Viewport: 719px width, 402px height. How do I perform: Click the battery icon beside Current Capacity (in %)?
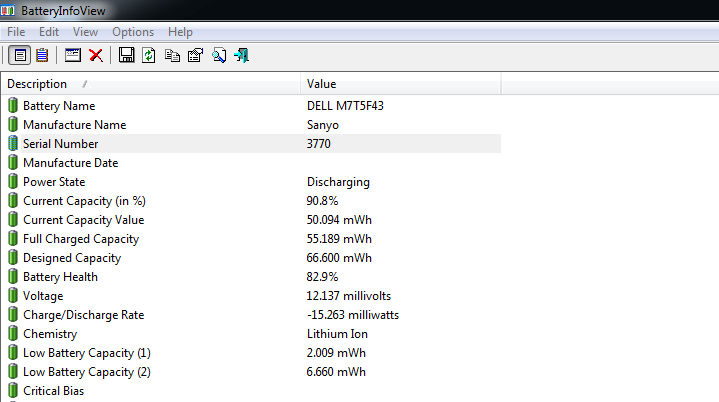(13, 201)
